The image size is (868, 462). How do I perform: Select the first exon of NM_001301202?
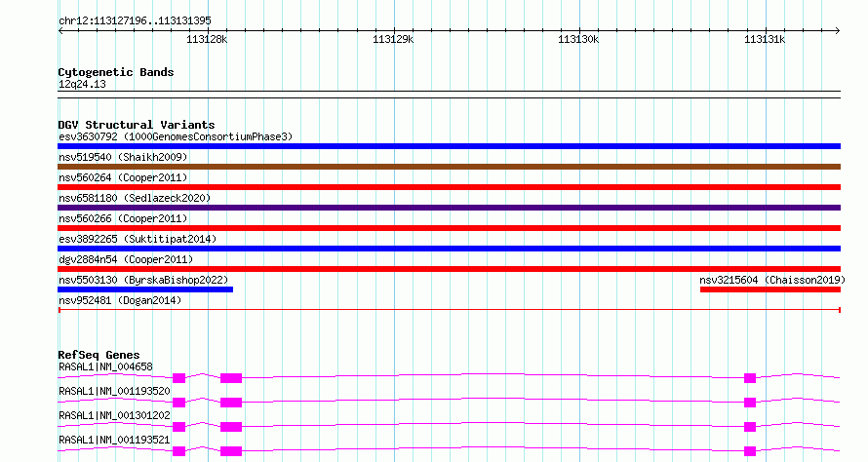[x=178, y=427]
